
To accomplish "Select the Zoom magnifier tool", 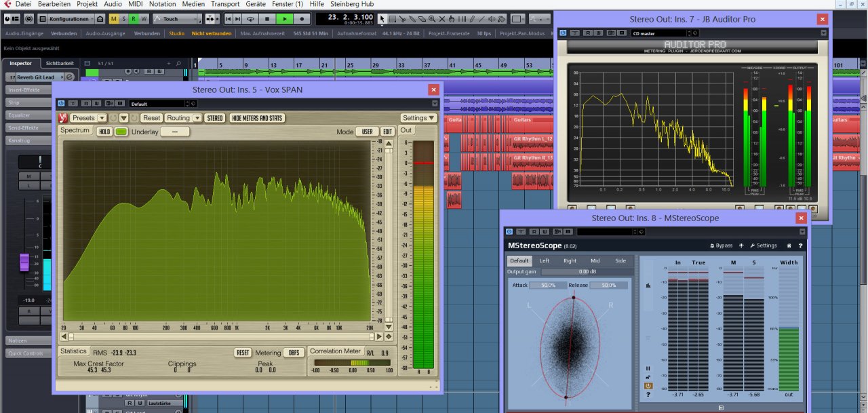I will click(431, 19).
